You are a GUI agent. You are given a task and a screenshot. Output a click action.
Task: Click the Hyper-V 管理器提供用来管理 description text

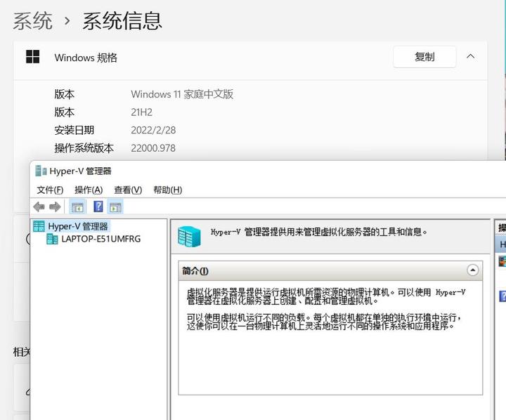pyautogui.click(x=319, y=232)
